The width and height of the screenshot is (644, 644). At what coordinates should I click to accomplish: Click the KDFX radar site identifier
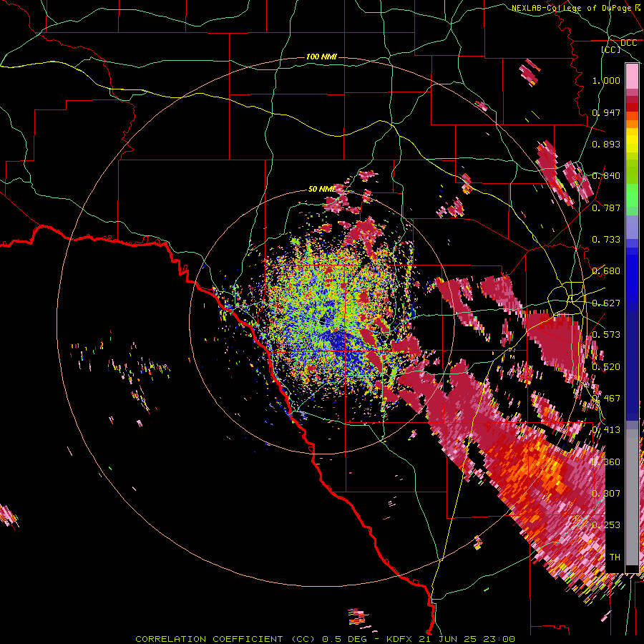(399, 639)
